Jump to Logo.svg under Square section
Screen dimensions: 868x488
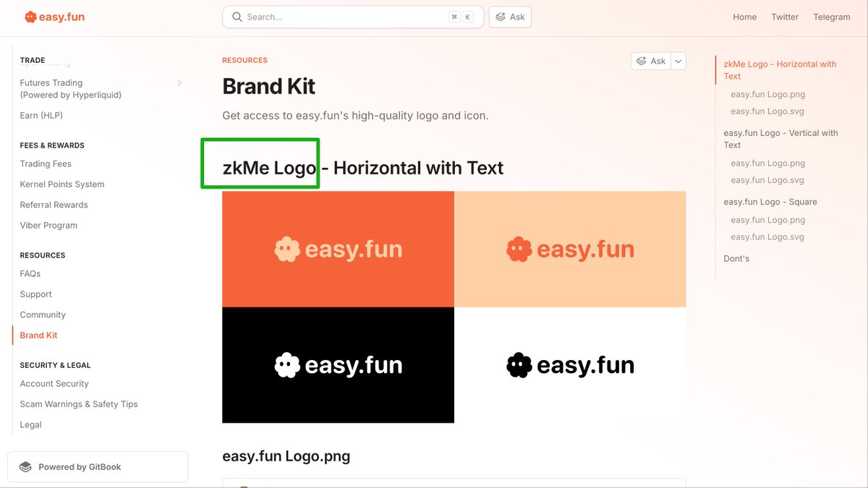point(767,237)
